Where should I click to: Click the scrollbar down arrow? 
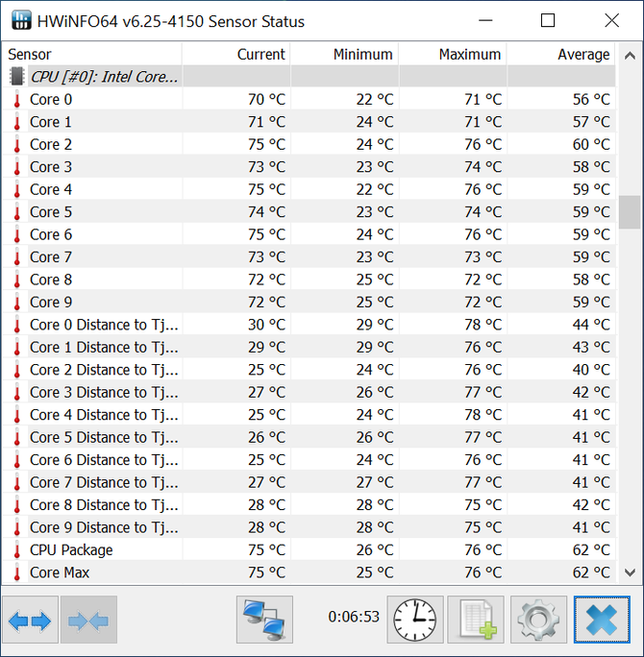pos(630,572)
